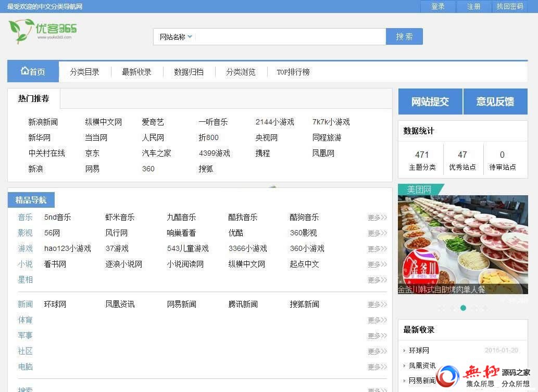Expand 更多>> in the 小说 row
This screenshot has height=392, width=538.
click(377, 264)
